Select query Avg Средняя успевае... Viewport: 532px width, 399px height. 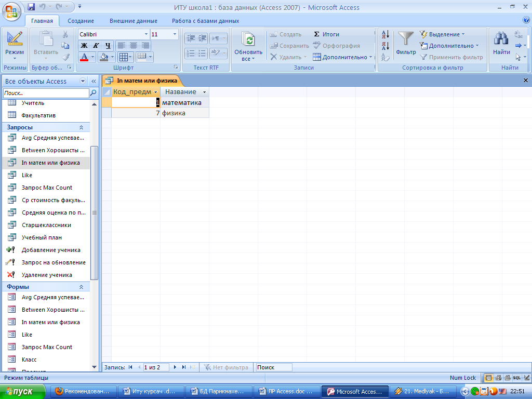click(x=46, y=138)
